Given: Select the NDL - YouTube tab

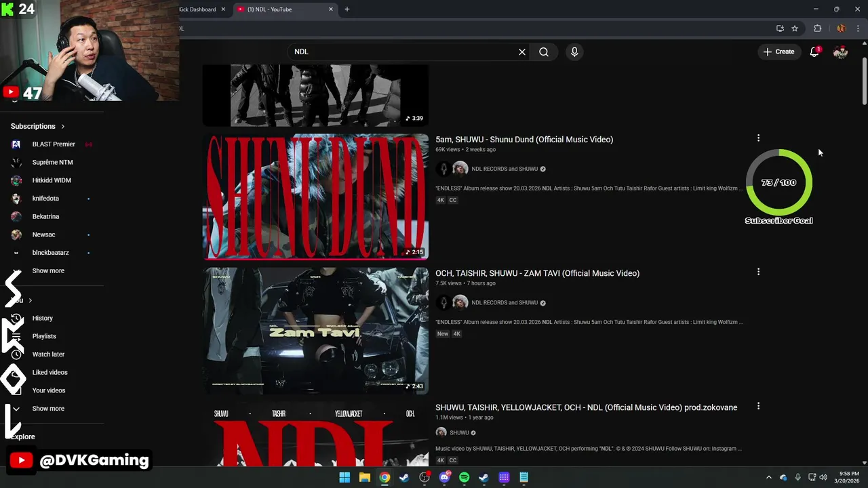Looking at the screenshot, I should pyautogui.click(x=283, y=9).
